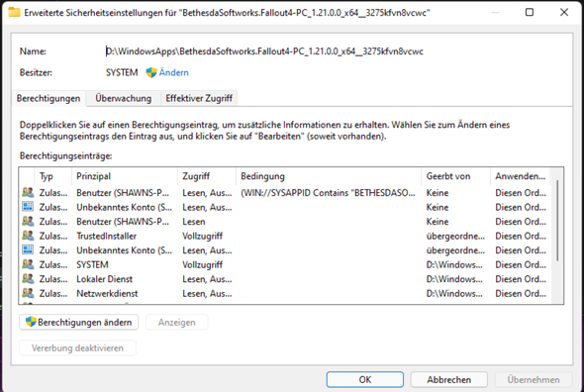Confirm with the OK button

coord(365,380)
